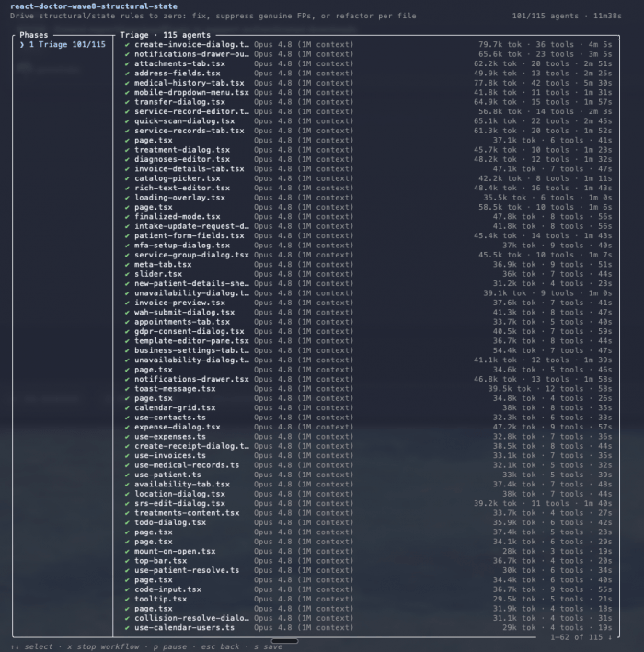
Task: Click checkmark next to tooltip.tsx
Action: [127, 600]
